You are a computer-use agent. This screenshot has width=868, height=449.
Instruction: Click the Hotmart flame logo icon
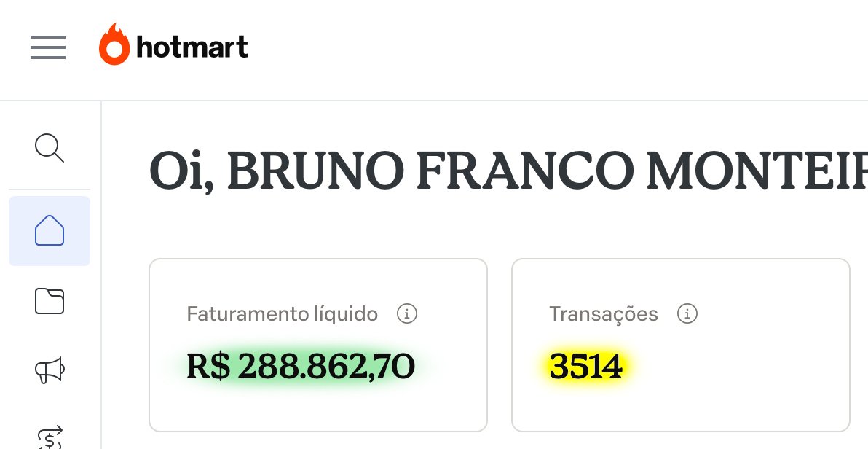114,45
